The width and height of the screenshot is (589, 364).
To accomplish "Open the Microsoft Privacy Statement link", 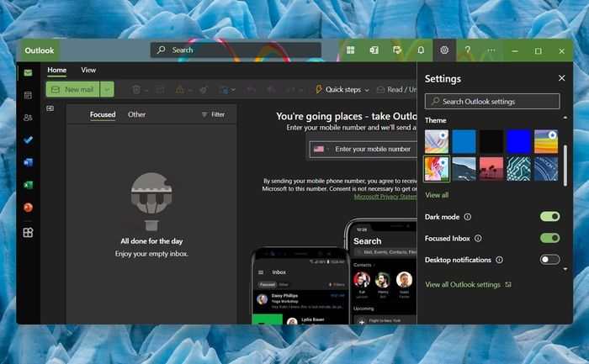I will (x=385, y=197).
